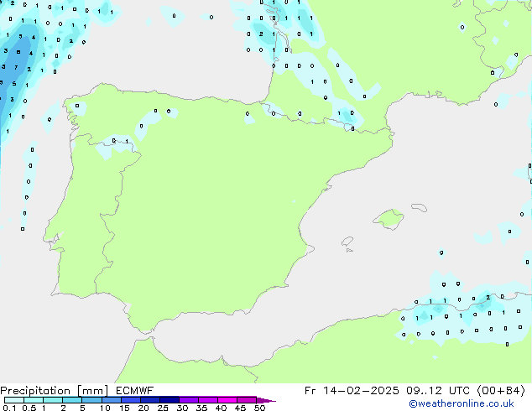Click the "45" legend value
The image size is (532, 411).
point(240,408)
